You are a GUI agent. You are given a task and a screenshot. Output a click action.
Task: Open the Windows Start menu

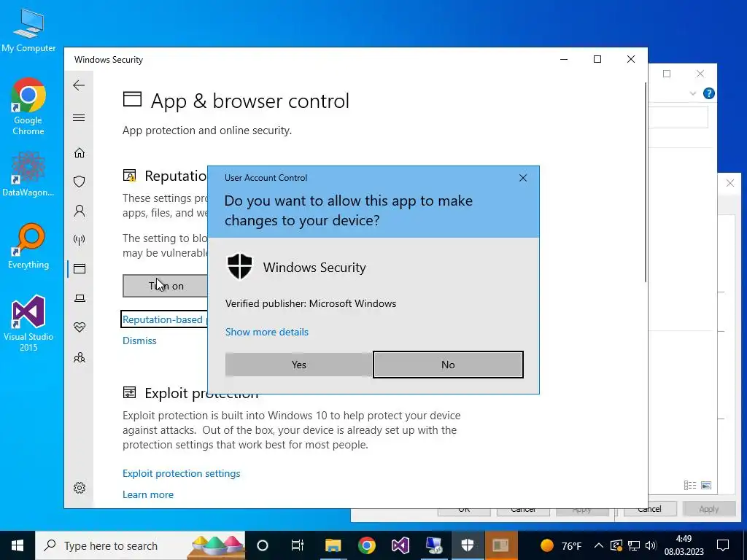click(x=18, y=545)
